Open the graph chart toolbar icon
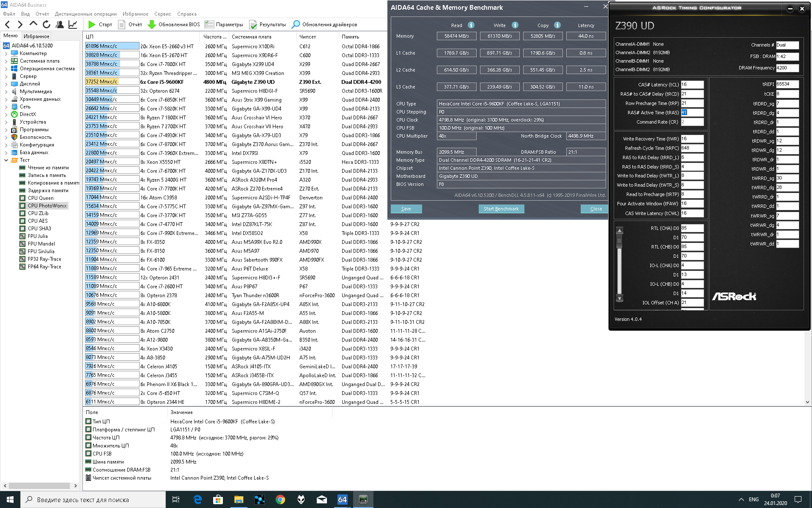The width and height of the screenshot is (812, 508). pos(73,25)
